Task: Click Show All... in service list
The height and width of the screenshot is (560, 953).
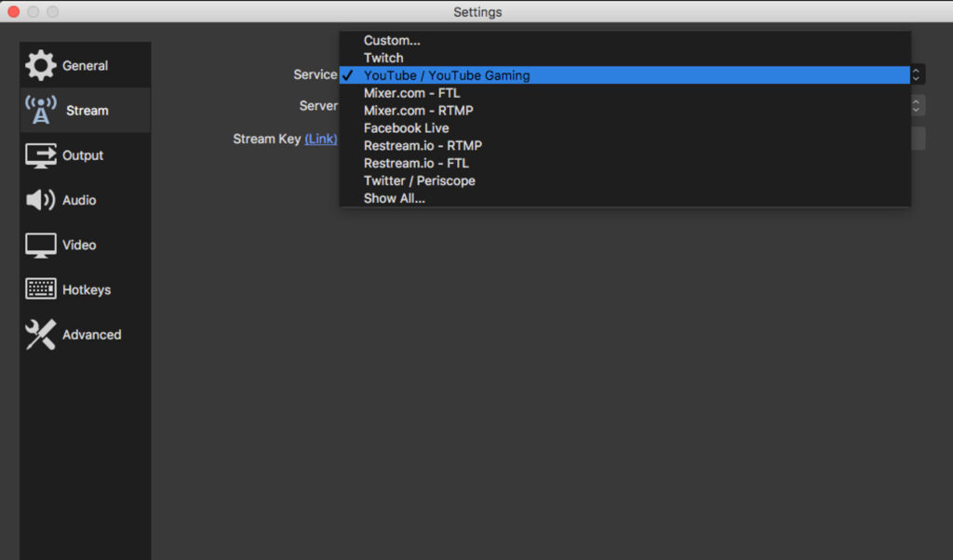Action: 624,199
